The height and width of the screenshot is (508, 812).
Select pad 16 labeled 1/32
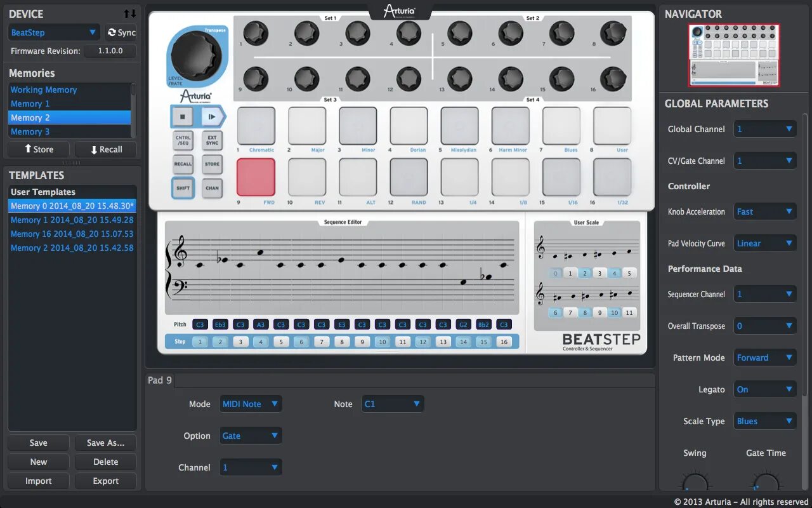tap(612, 177)
